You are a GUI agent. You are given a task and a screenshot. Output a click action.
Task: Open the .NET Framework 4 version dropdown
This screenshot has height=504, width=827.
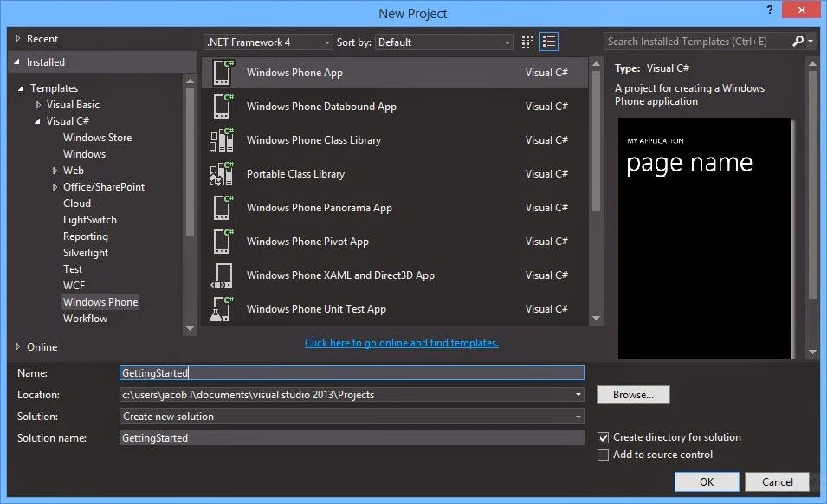(268, 42)
